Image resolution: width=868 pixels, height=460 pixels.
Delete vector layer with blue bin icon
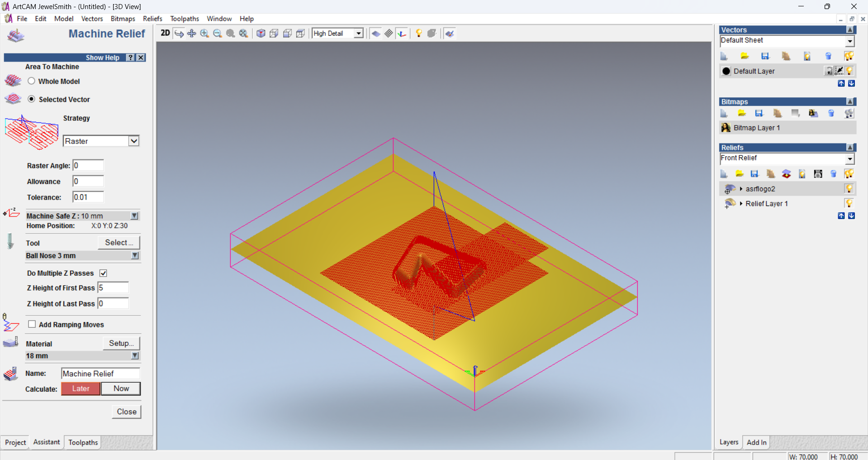click(x=828, y=56)
